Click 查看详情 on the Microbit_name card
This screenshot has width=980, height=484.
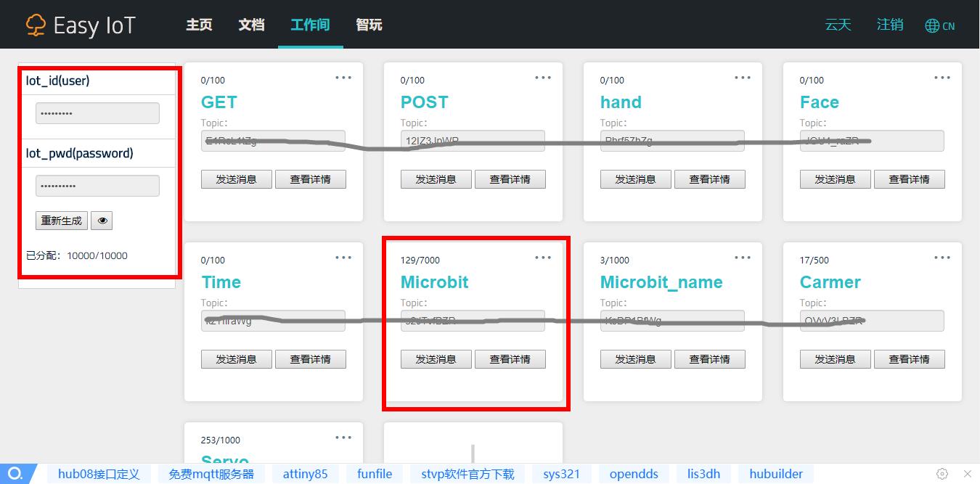710,359
